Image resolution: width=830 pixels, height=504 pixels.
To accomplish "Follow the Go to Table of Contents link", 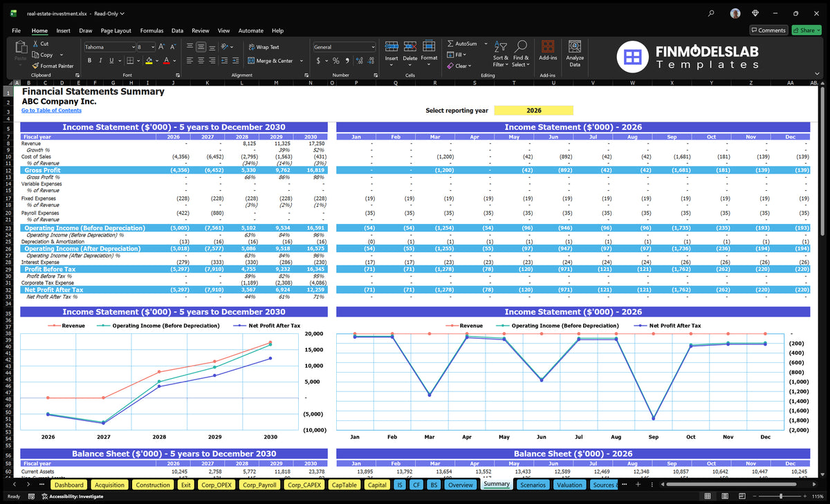I will pos(51,111).
